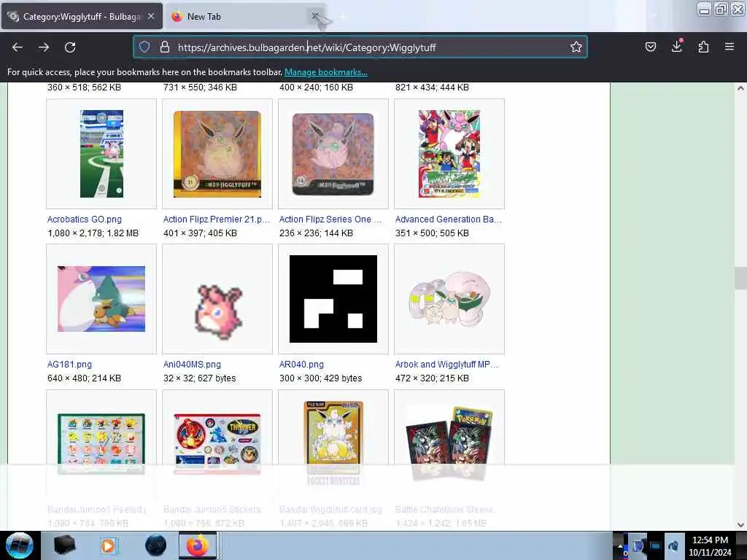Close the New Tab tab
The height and width of the screenshot is (560, 747).
315,16
